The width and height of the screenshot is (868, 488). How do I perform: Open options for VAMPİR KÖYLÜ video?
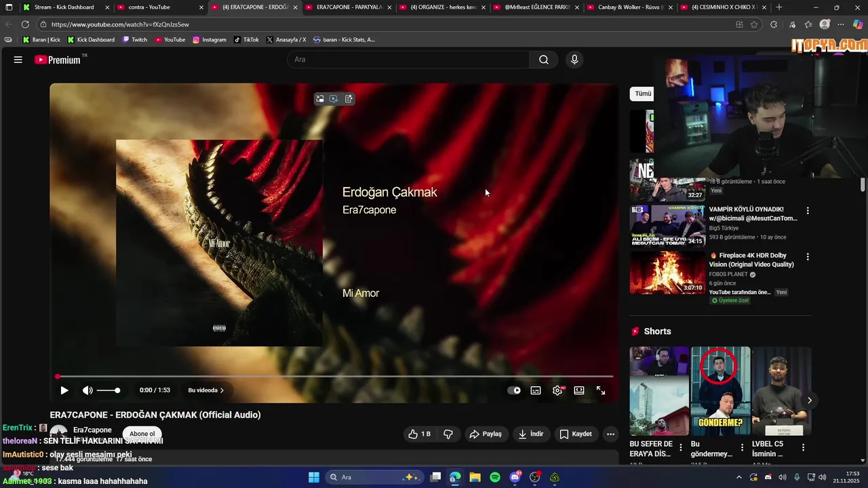(807, 211)
